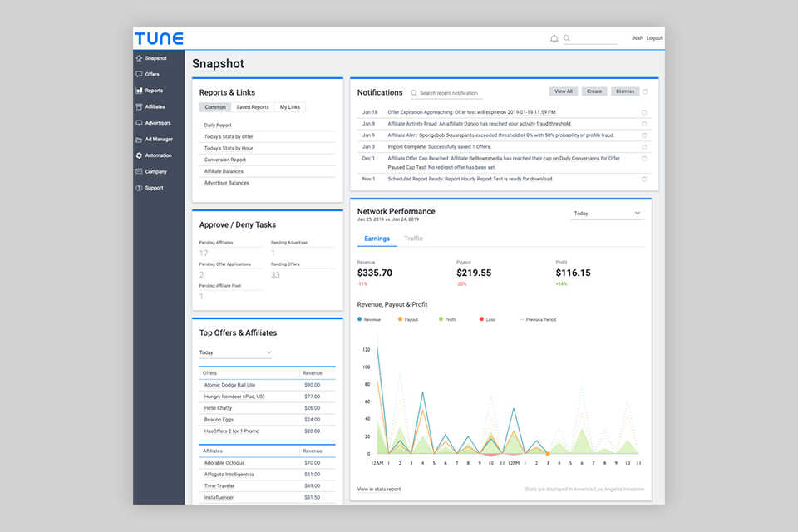The width and height of the screenshot is (798, 532).
Task: Click the TUNE logo
Action: (x=159, y=39)
